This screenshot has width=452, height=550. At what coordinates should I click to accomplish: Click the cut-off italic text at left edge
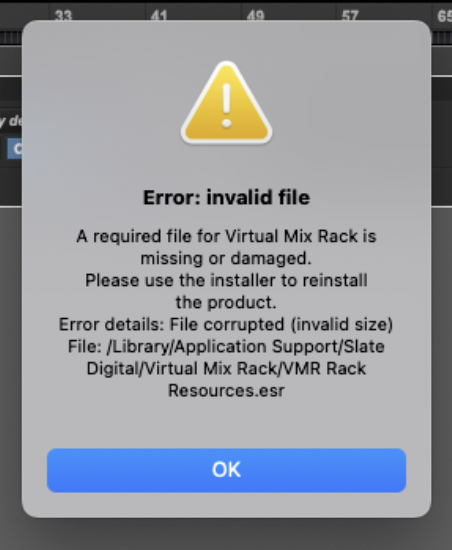11,121
